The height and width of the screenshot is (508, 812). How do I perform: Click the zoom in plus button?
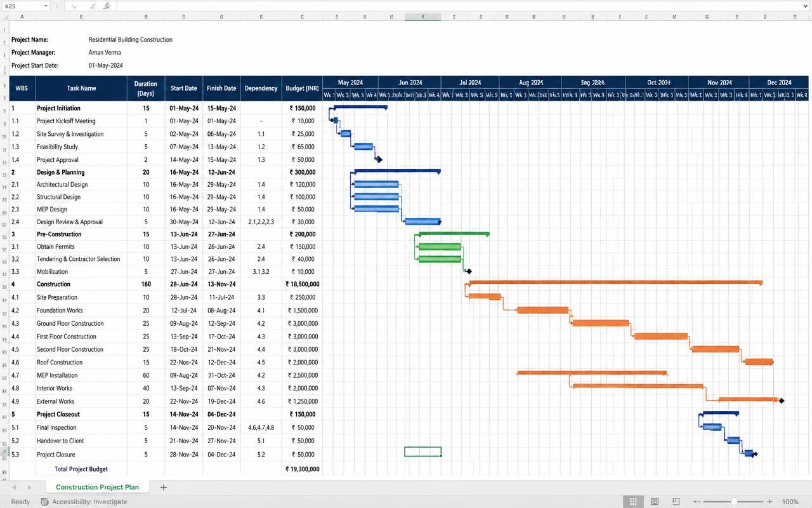coord(770,502)
